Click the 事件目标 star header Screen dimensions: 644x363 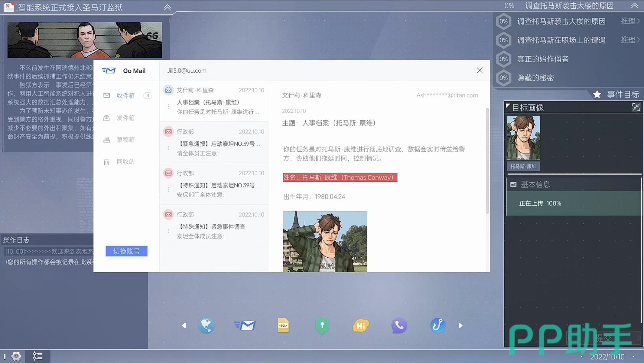tap(616, 94)
